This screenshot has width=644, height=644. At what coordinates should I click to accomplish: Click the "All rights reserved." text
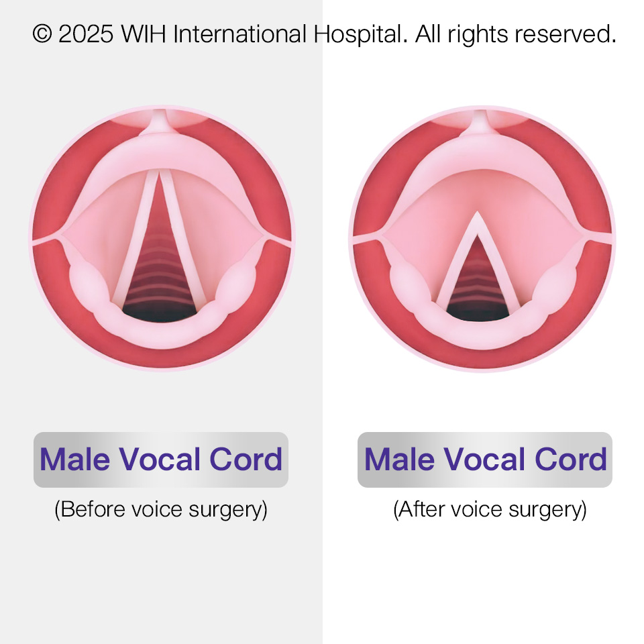pyautogui.click(x=515, y=34)
